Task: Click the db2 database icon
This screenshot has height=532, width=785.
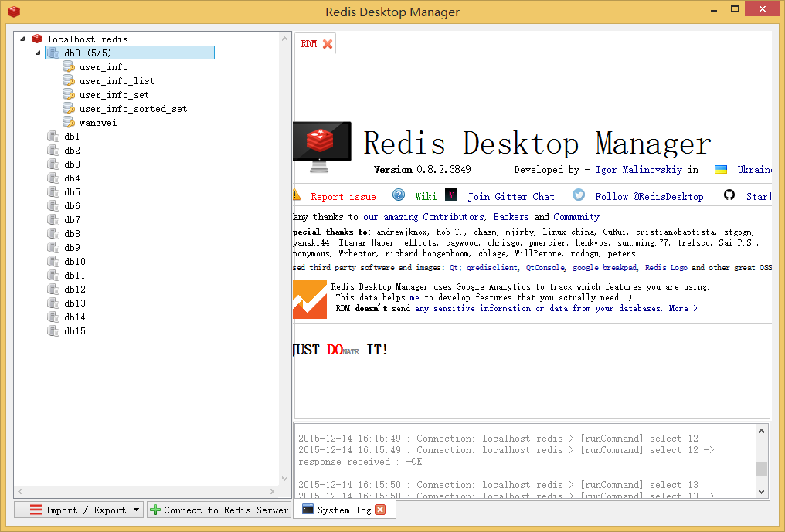Action: (53, 150)
